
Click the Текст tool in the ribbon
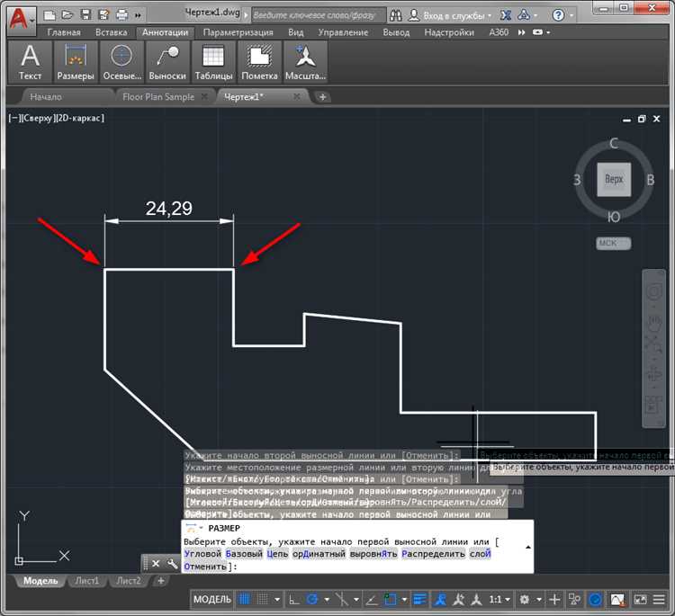click(x=30, y=62)
